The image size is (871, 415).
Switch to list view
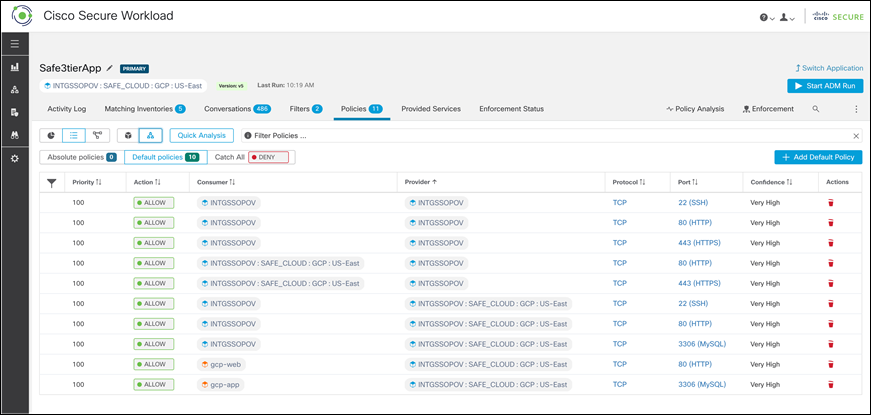click(74, 136)
